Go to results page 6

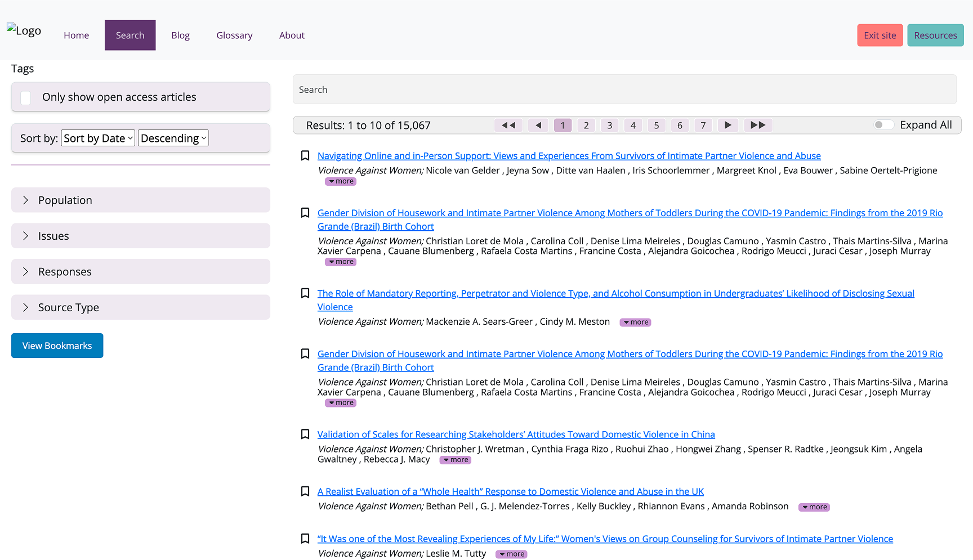tap(680, 125)
